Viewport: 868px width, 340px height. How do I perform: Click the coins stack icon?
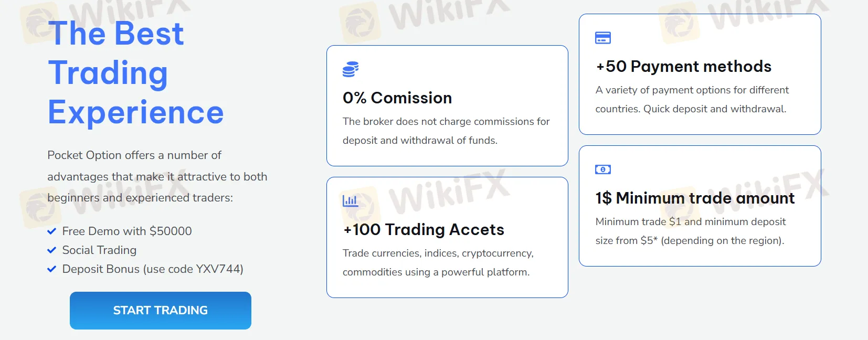[351, 69]
